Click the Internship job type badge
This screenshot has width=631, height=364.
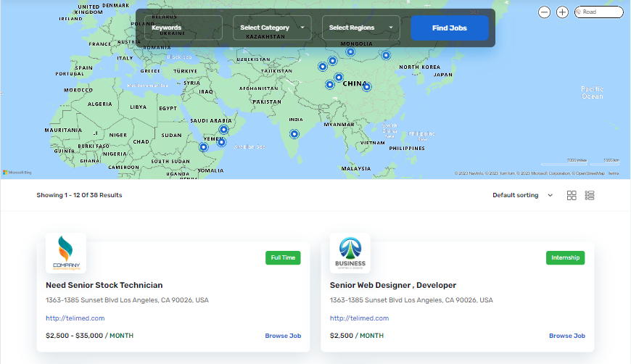click(x=565, y=257)
